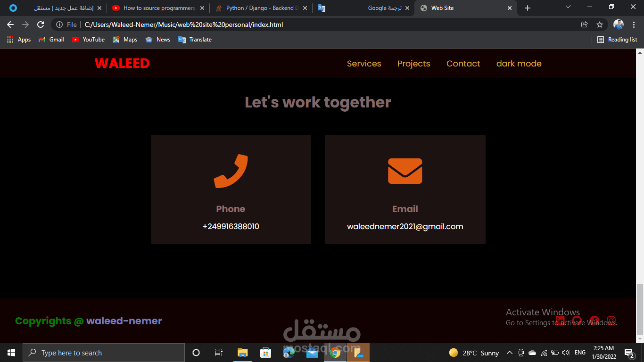Close the How to source programmers tab
The height and width of the screenshot is (362, 644).
[202, 8]
